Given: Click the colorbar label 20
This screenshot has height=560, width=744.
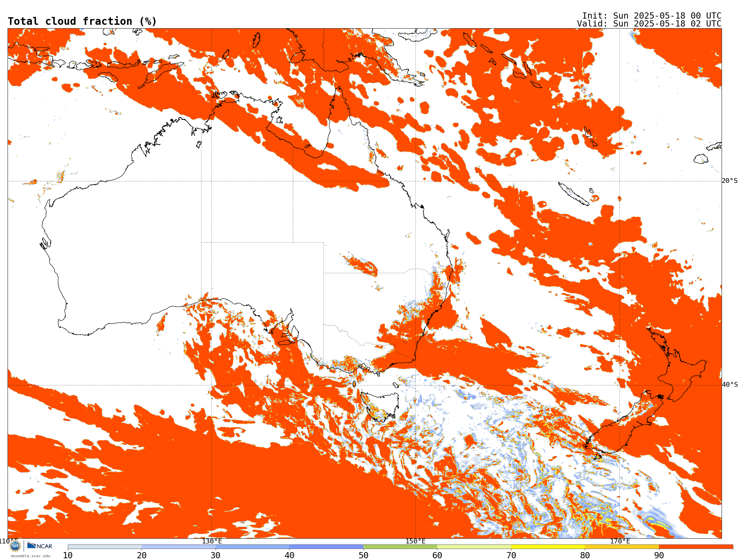Looking at the screenshot, I should [x=142, y=555].
